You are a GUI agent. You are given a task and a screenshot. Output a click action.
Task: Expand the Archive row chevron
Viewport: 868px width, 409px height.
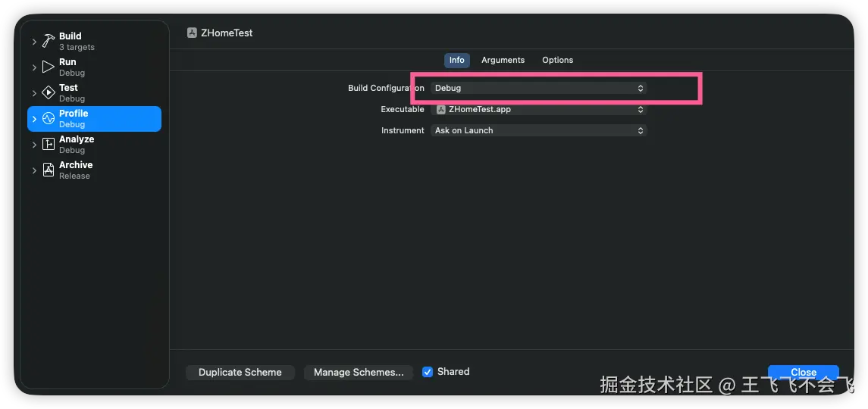pos(34,170)
